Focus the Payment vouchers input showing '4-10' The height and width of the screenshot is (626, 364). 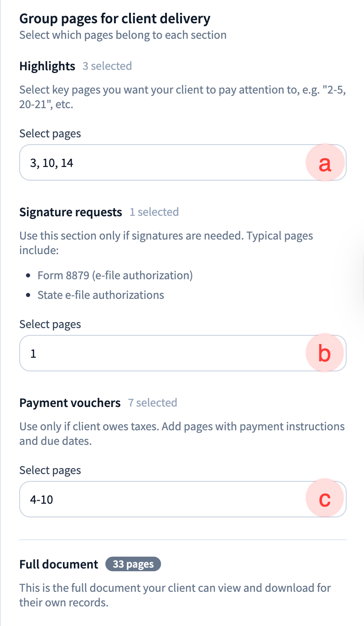160,499
